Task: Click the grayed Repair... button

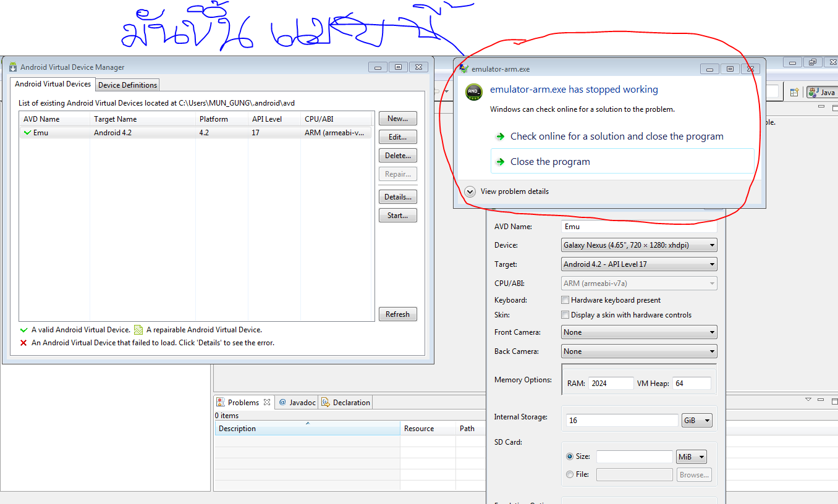Action: 398,174
